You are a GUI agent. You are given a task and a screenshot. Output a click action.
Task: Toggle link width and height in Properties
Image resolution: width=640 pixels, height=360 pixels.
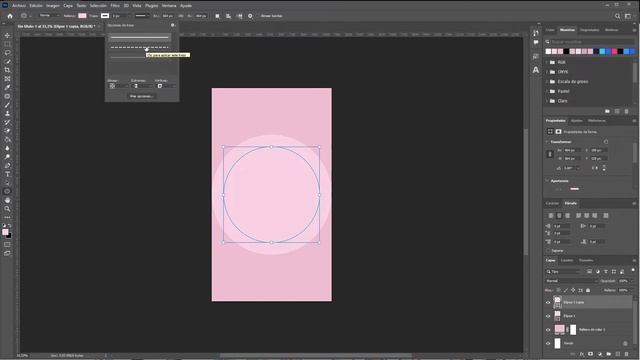pos(549,154)
